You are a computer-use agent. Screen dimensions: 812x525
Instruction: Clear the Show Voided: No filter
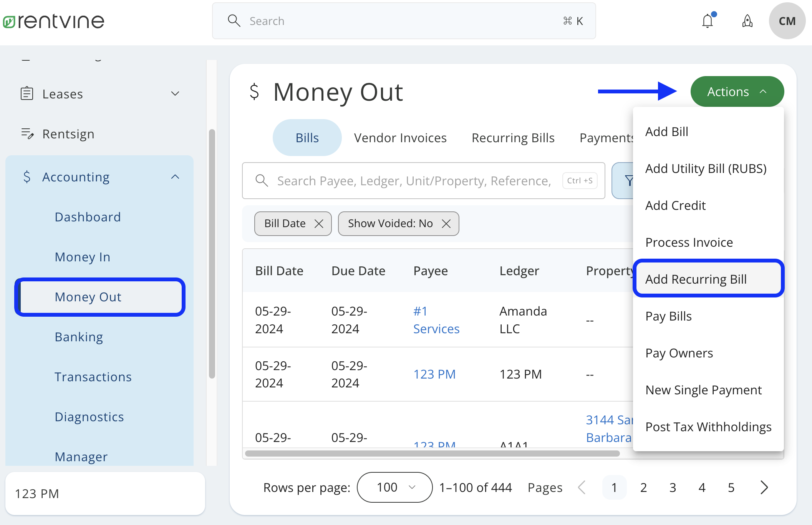tap(446, 223)
